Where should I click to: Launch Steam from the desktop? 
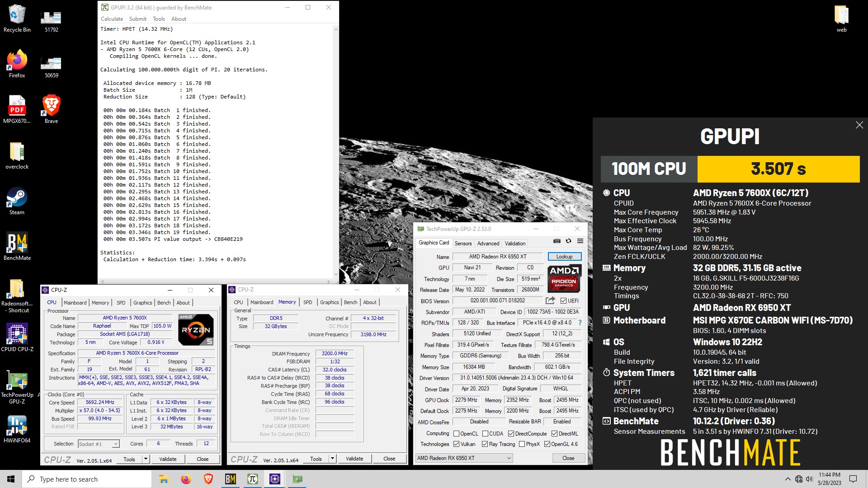pyautogui.click(x=17, y=201)
